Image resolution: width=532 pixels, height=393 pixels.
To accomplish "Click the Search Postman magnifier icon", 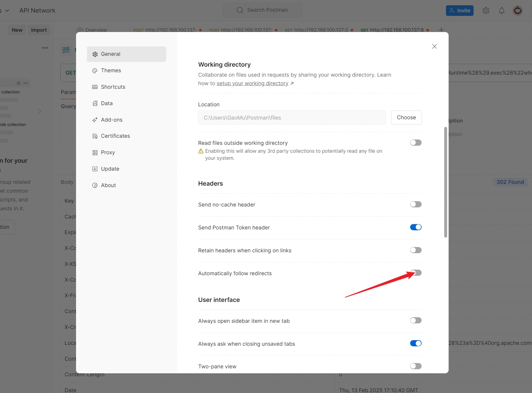I will [x=240, y=10].
